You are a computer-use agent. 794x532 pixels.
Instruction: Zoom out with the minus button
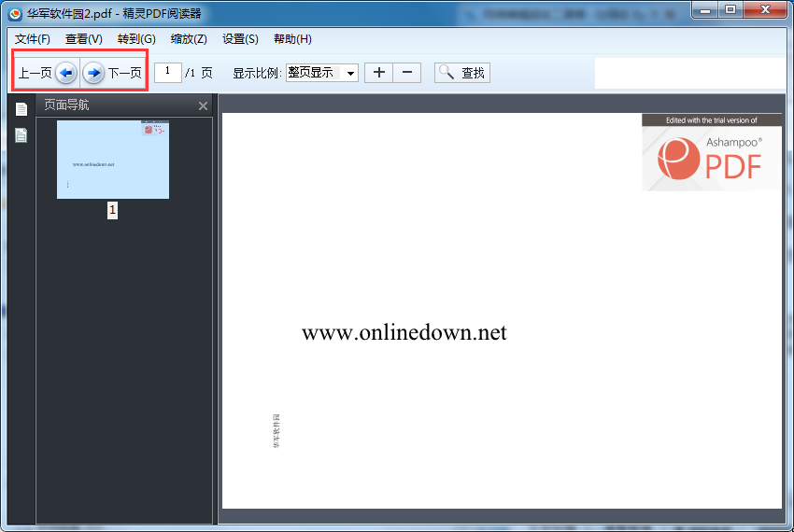pos(407,73)
